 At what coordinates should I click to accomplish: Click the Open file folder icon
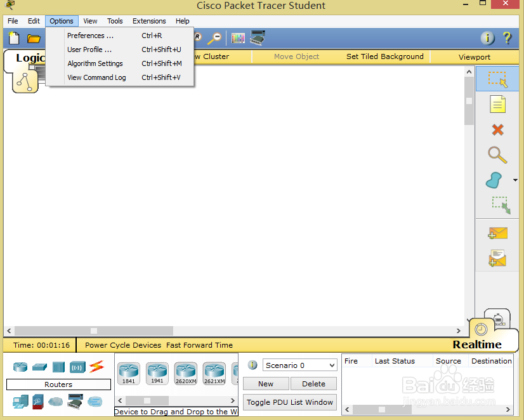[x=34, y=39]
